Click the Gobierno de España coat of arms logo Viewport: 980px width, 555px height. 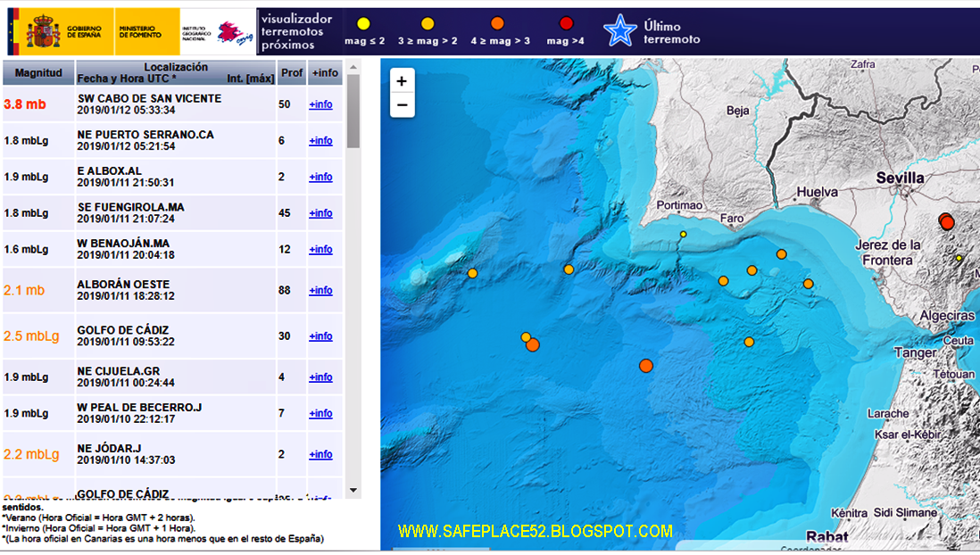point(43,31)
